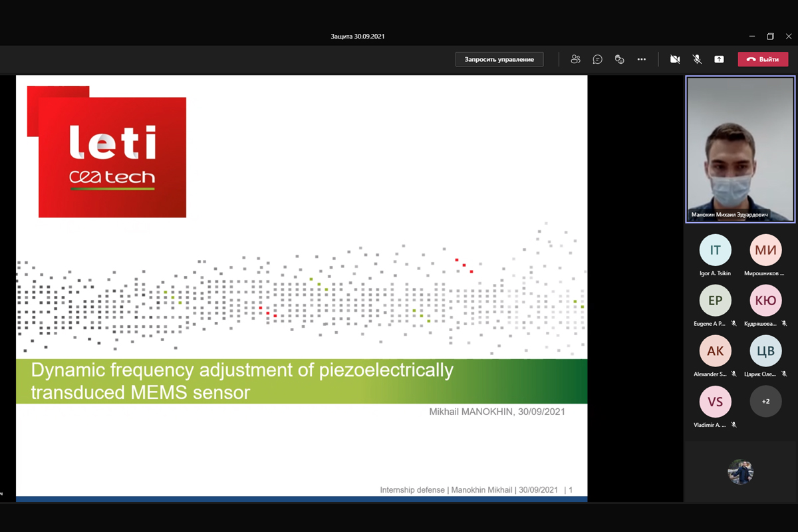The width and height of the screenshot is (798, 532).
Task: Click the VS avatar of Vladimir A
Action: tap(715, 402)
